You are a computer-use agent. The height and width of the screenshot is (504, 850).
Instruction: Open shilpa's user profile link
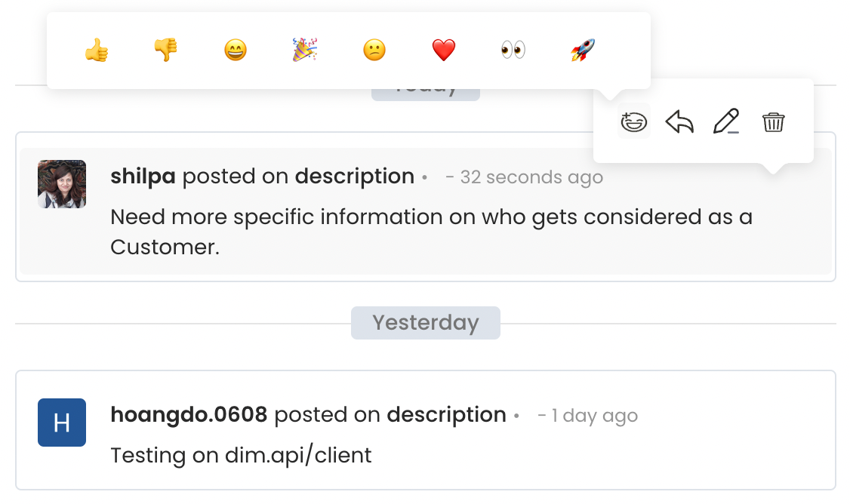pyautogui.click(x=143, y=176)
